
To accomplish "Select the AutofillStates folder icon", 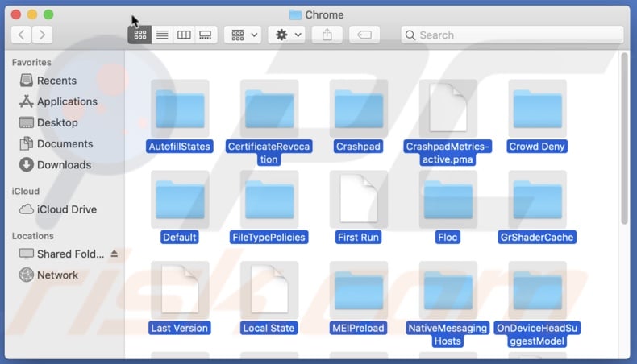I will 180,109.
